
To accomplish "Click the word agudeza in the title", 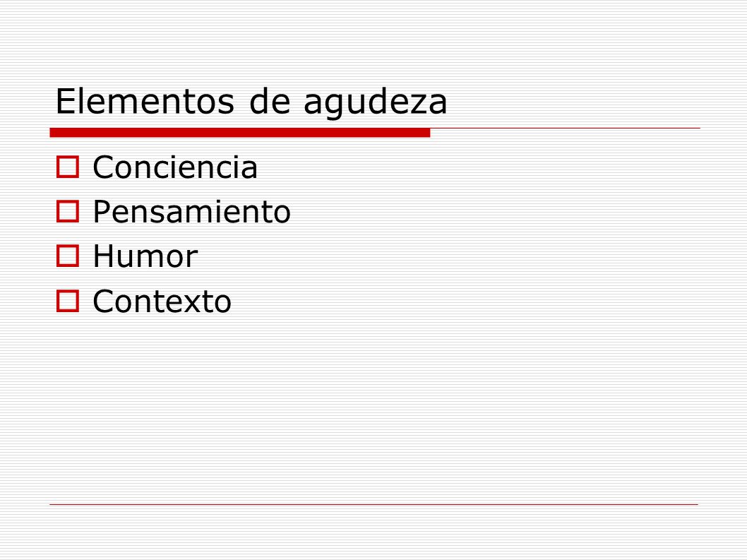I will click(376, 103).
